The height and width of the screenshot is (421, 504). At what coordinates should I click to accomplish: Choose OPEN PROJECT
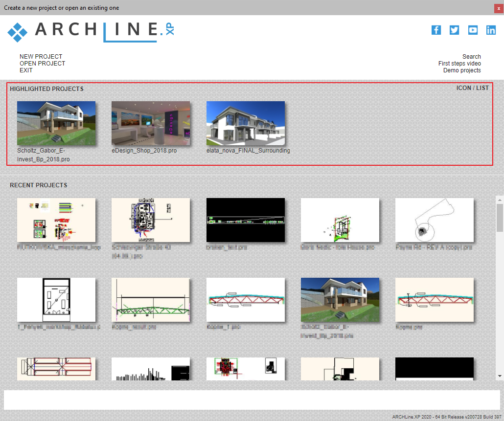43,63
